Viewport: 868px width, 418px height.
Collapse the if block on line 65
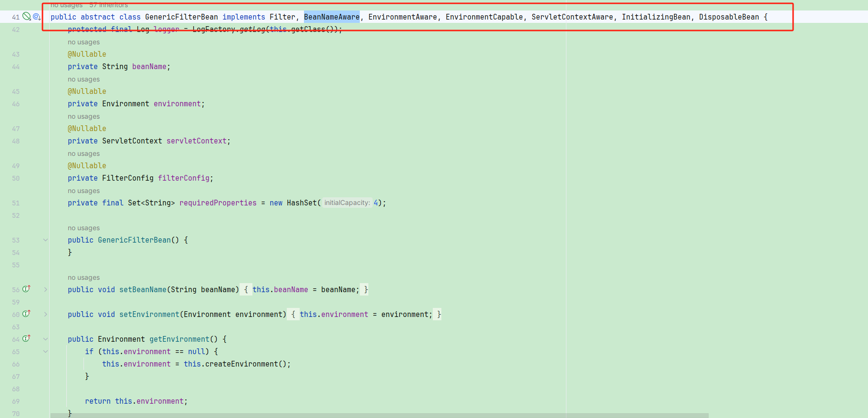click(46, 352)
